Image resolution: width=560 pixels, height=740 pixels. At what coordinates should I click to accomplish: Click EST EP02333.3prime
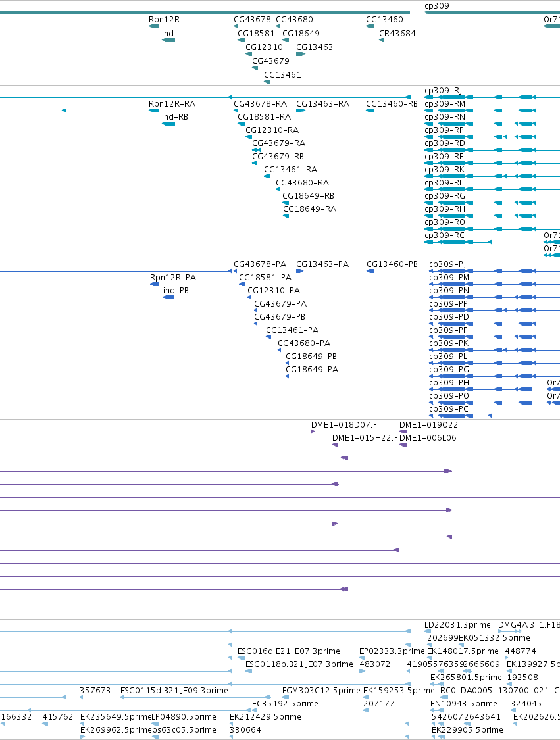pyautogui.click(x=392, y=651)
